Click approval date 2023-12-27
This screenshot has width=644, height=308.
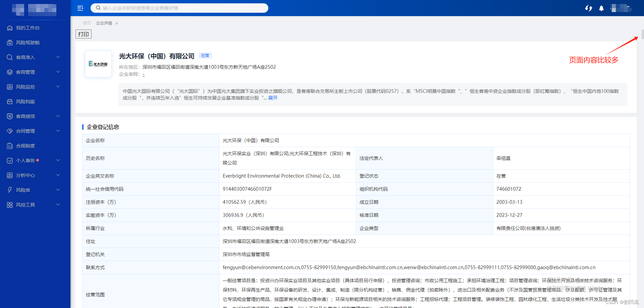(509, 215)
